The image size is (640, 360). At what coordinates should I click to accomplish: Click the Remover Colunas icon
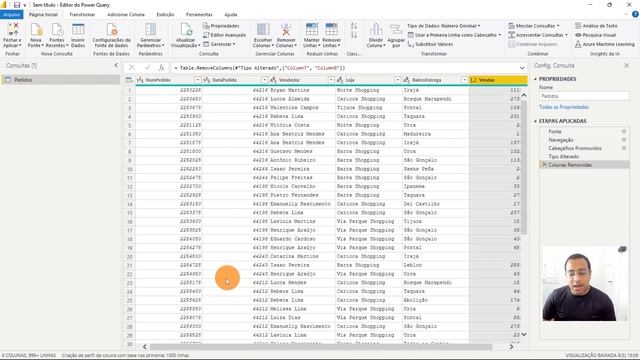click(286, 29)
